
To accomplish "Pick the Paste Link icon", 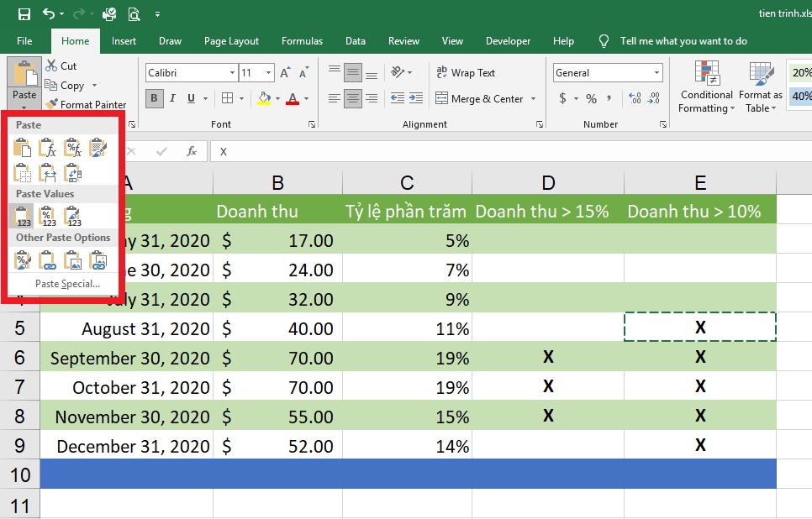I will [x=48, y=260].
